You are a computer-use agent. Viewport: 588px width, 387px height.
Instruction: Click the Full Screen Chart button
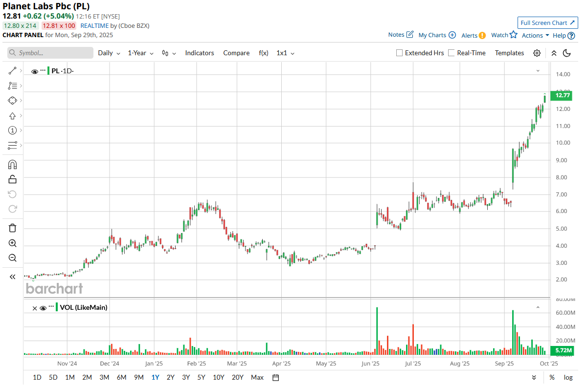coord(548,22)
